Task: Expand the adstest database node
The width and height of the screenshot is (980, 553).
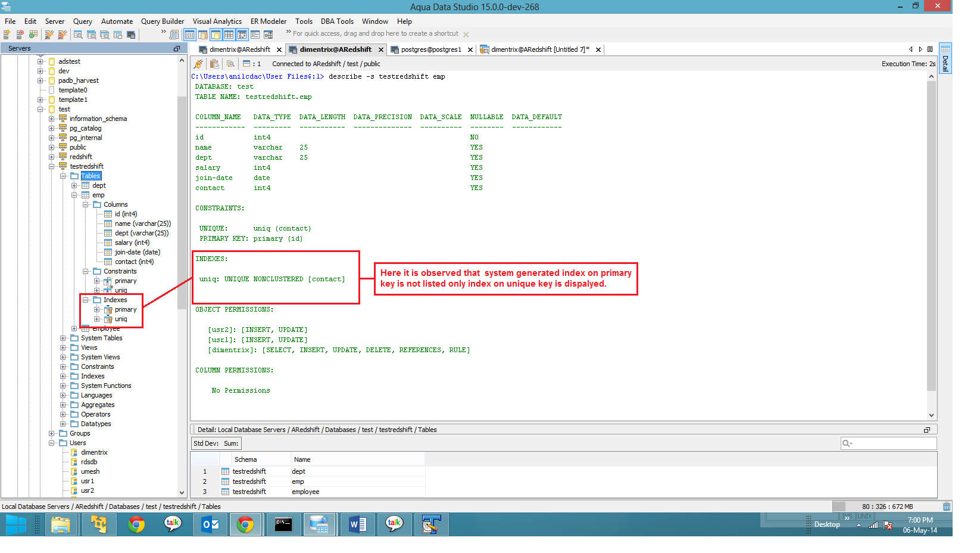Action: [40, 61]
